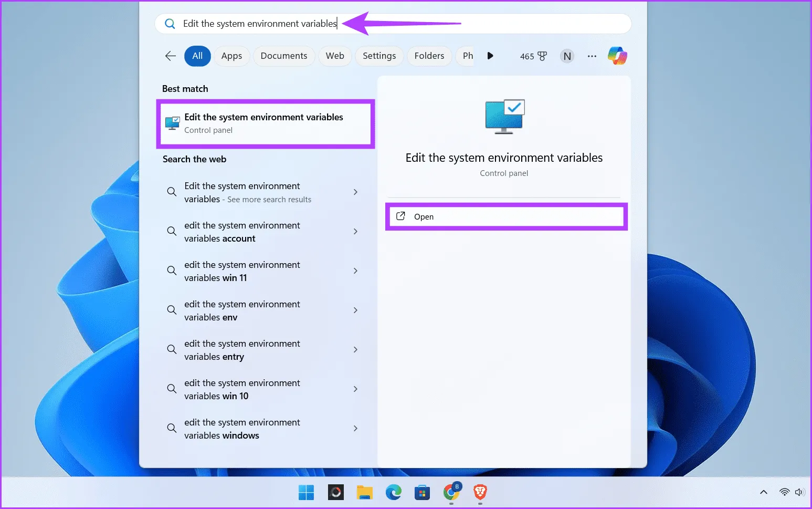Open Wi-Fi settings from the system tray
Viewport: 812px width, 509px height.
coord(784,492)
